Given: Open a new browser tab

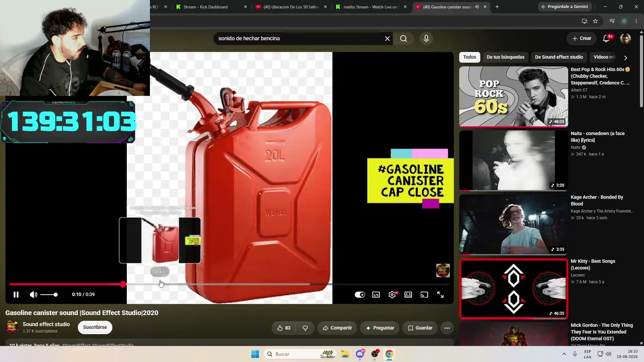Looking at the screenshot, I should (497, 7).
